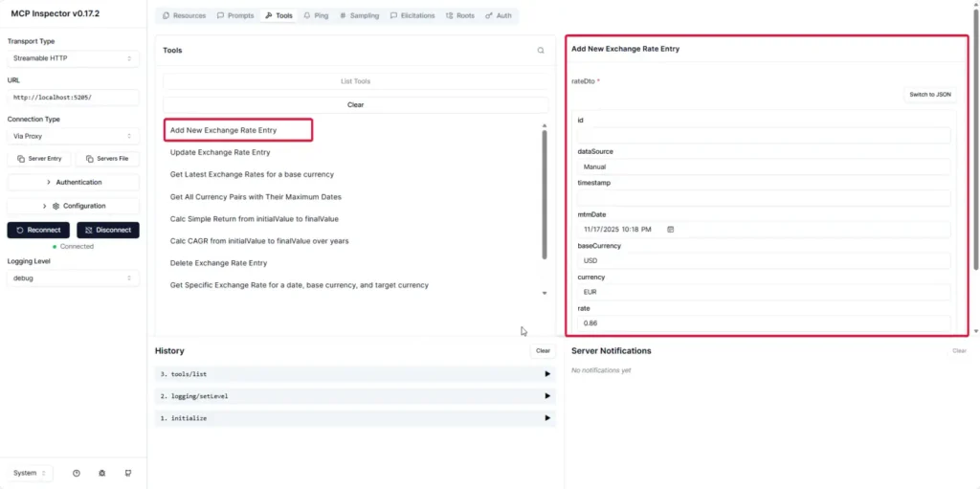Open the Logging Level dropdown
The image size is (980, 489).
point(73,278)
